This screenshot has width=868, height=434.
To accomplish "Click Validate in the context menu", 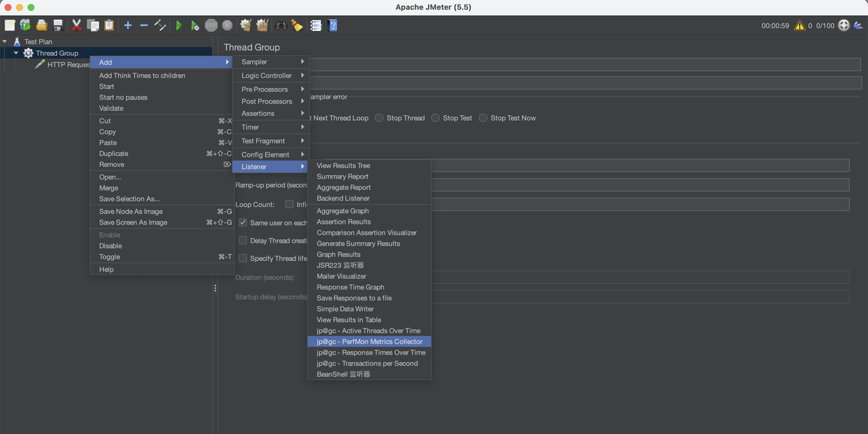I will click(x=162, y=108).
